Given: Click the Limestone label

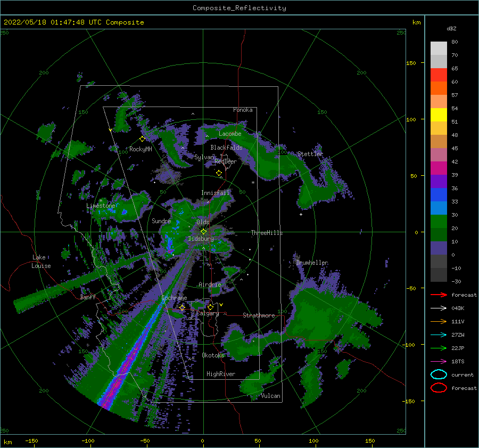Looking at the screenshot, I should click(101, 206).
